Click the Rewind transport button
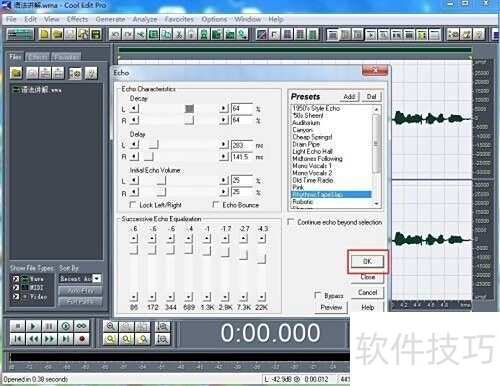Image resolution: width=500 pixels, height=386 pixels. (33, 339)
